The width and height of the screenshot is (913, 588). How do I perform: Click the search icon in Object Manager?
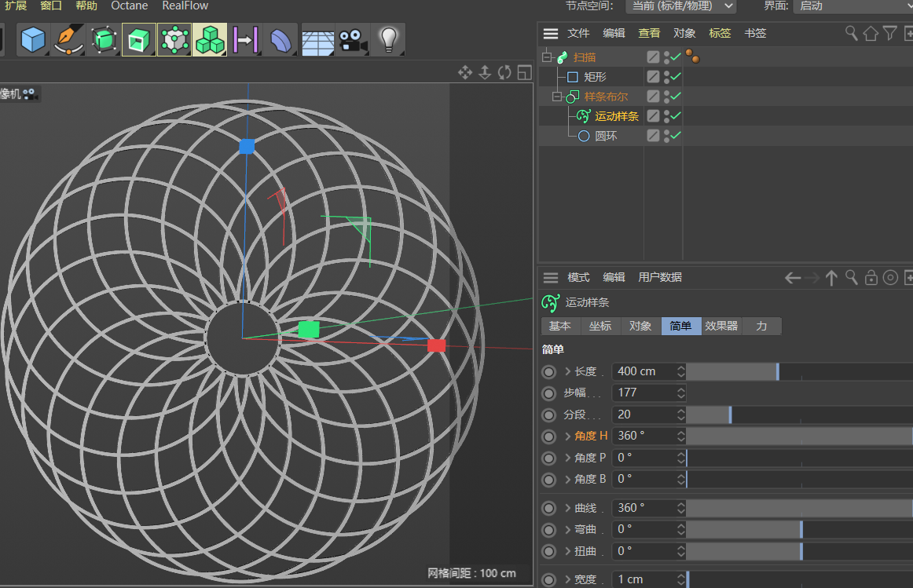coord(851,33)
